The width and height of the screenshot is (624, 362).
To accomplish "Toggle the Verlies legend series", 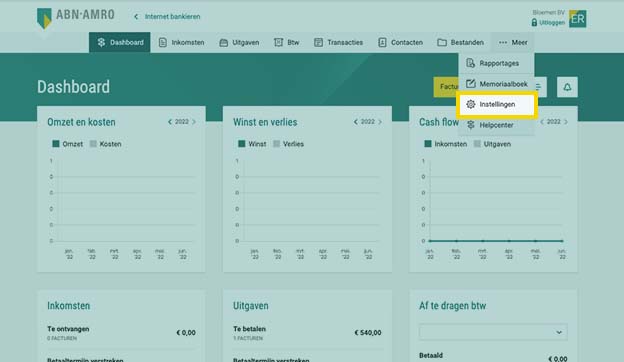I will [289, 144].
